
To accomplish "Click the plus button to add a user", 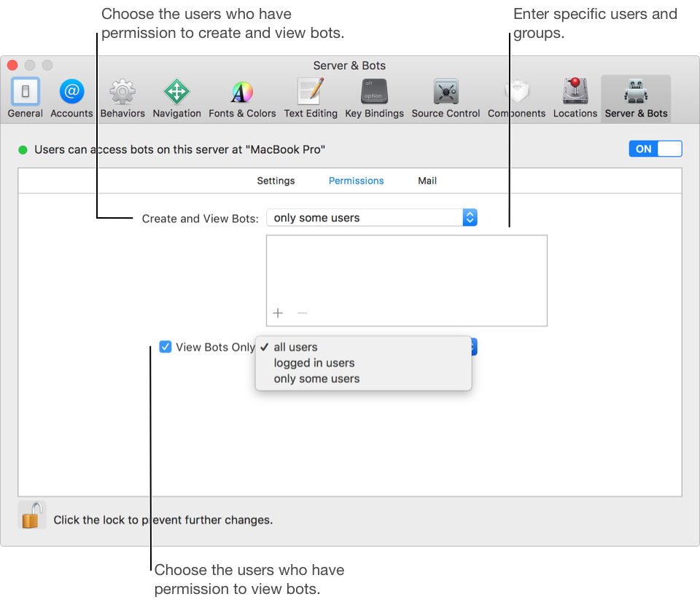I will [x=278, y=313].
